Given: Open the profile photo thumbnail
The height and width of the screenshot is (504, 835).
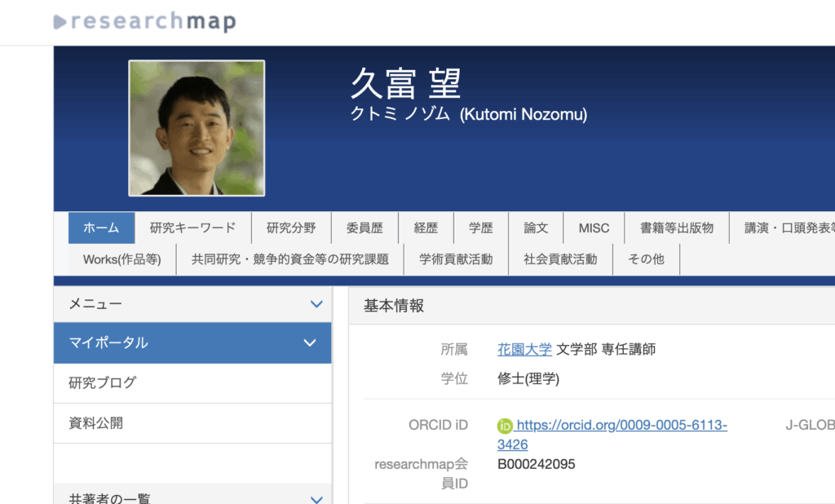Looking at the screenshot, I should pos(197,128).
